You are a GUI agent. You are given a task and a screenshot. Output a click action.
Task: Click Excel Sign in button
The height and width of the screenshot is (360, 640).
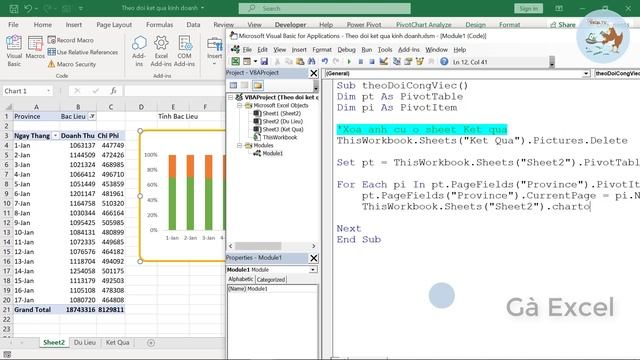[528, 9]
